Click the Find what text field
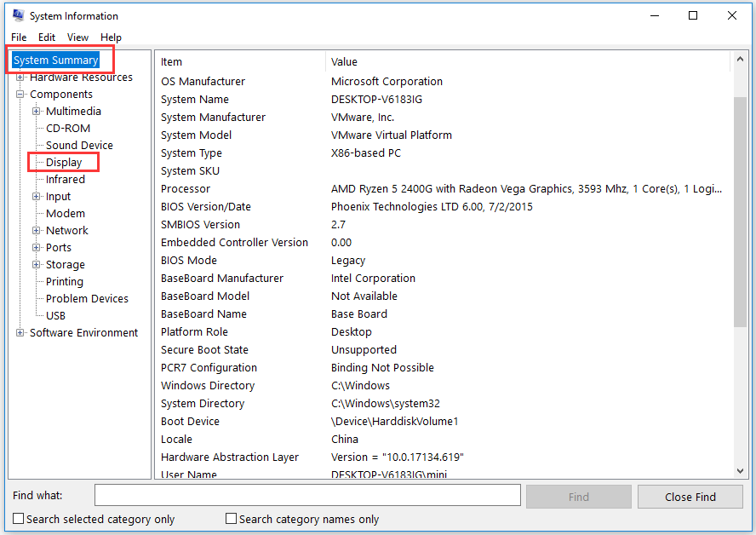The image size is (756, 535). point(306,495)
